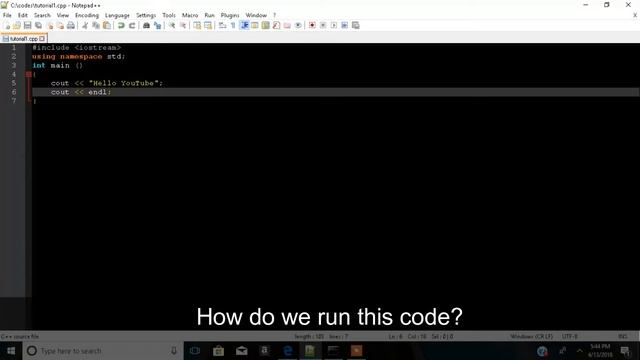Screen dimensions: 640x360
Task: Close the tutorial1.cpp tab via its X
Action: (x=42, y=39)
